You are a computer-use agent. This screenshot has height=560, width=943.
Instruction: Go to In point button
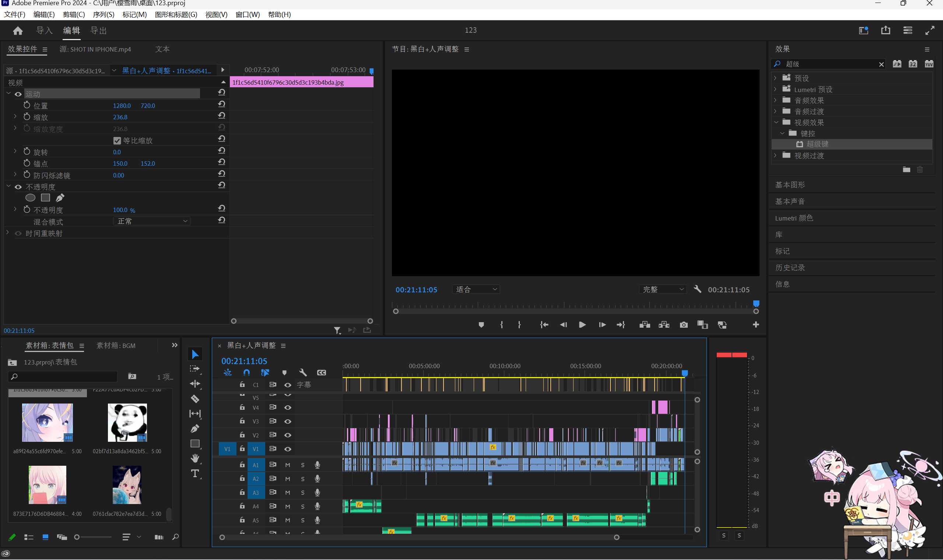coord(544,325)
